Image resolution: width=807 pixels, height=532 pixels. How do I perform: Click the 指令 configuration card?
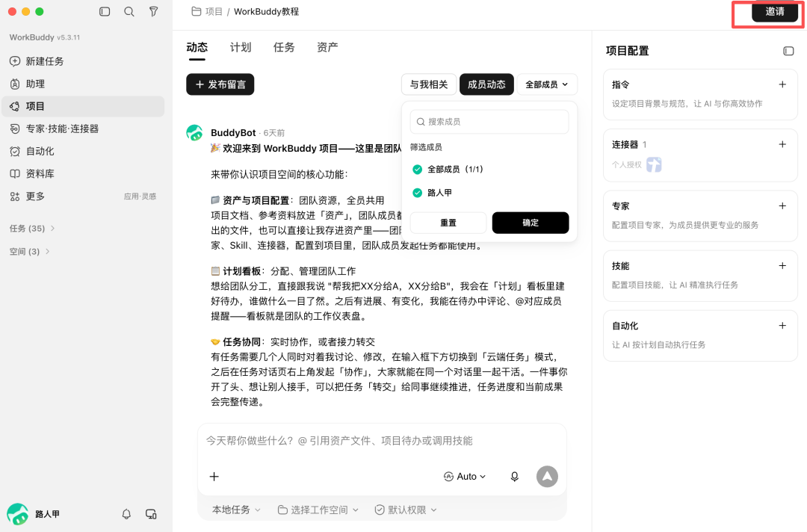[x=700, y=94]
